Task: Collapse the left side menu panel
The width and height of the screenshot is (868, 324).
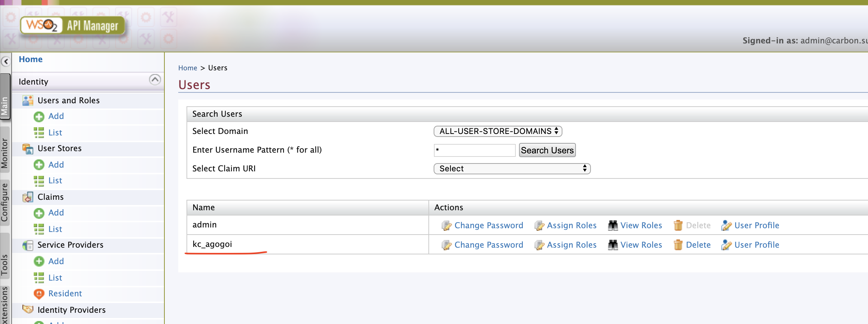Action: 6,61
